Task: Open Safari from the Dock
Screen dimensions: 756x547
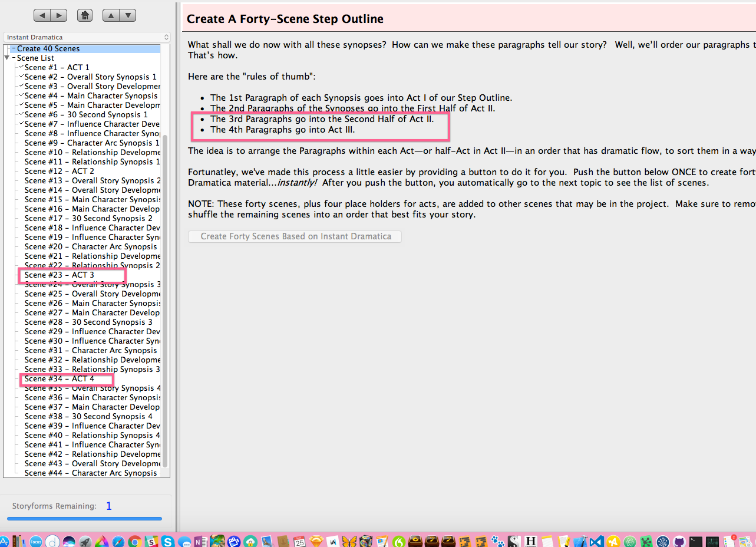Action: click(x=118, y=542)
